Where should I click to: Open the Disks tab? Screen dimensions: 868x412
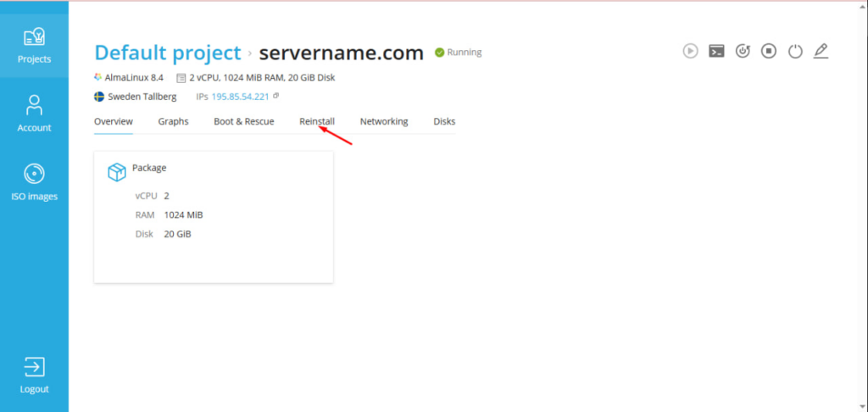click(x=444, y=121)
